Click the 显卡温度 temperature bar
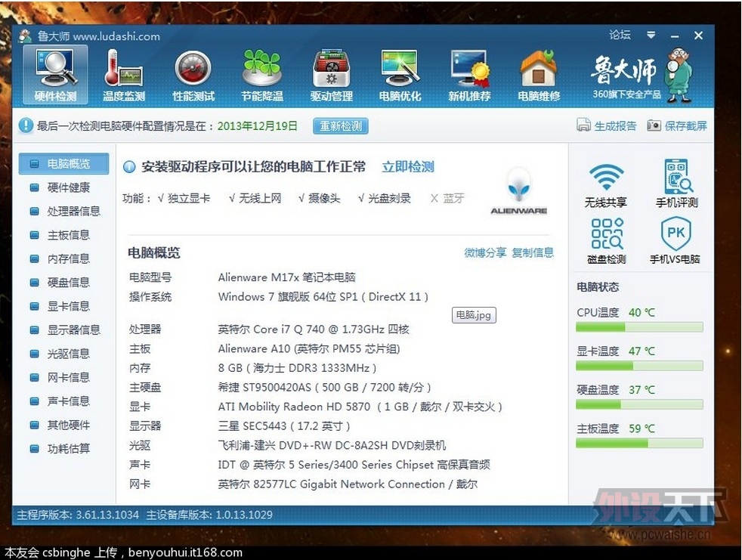The height and width of the screenshot is (560, 742). pos(639,366)
